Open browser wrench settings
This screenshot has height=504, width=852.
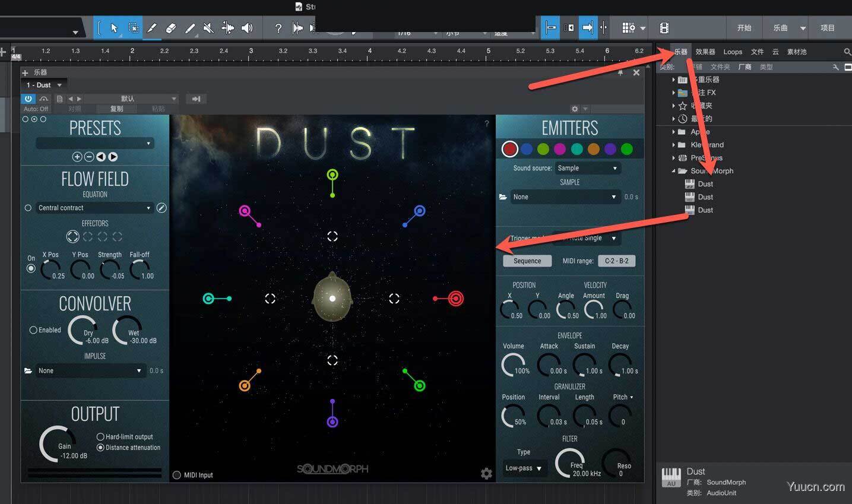click(x=836, y=67)
